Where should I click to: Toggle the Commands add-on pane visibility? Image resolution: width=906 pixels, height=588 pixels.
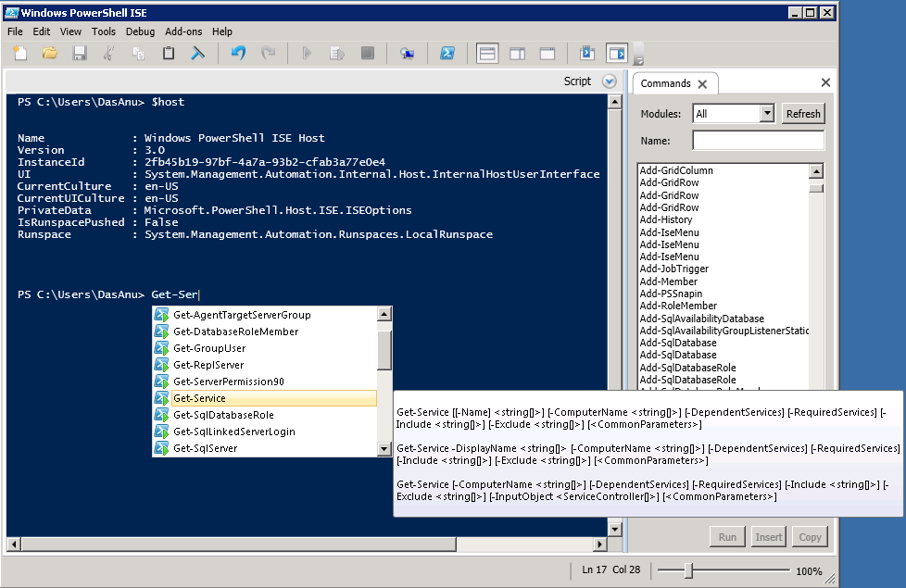616,54
